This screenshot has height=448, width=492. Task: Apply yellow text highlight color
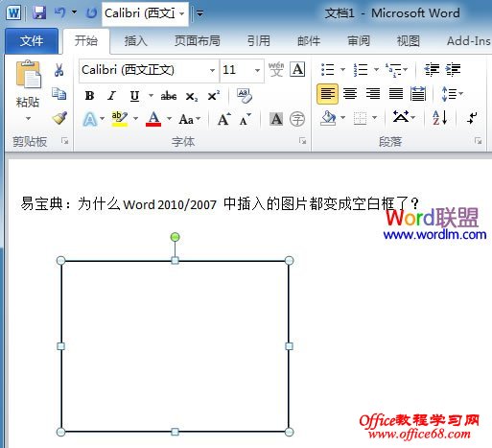point(120,119)
